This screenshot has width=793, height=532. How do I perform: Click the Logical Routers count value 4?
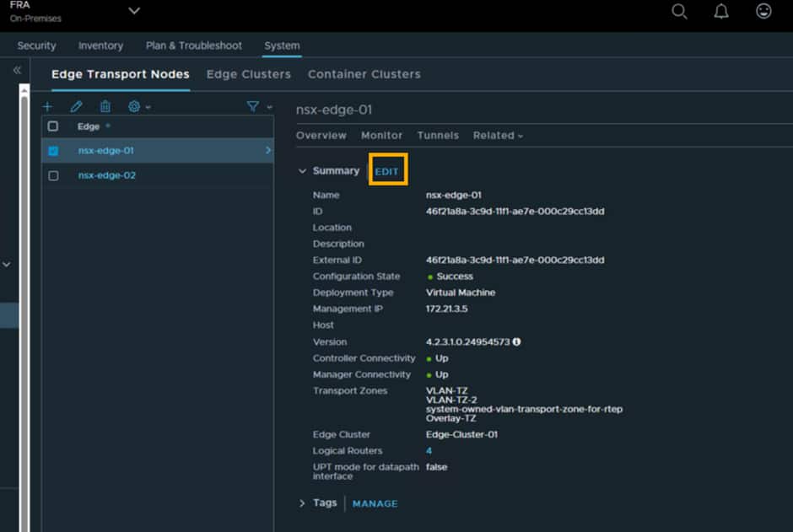pyautogui.click(x=430, y=450)
